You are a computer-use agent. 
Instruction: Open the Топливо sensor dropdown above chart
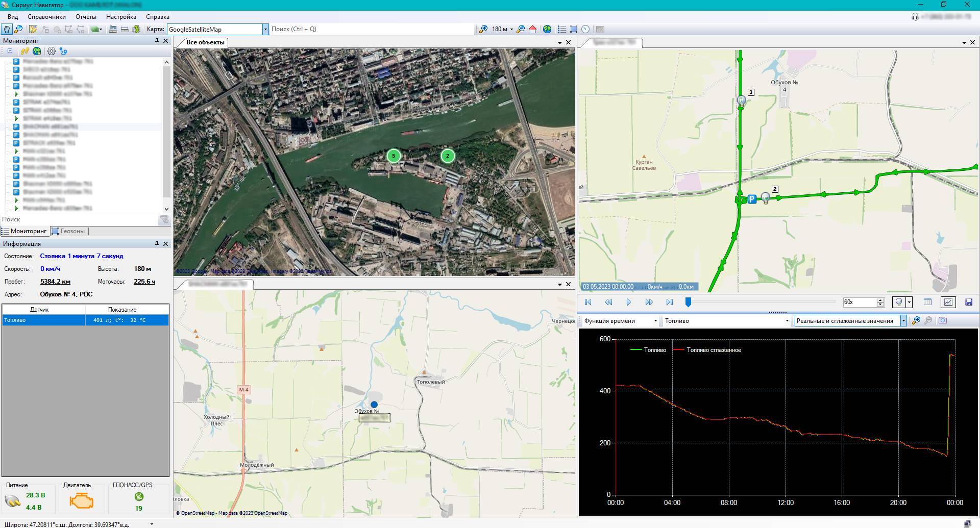pyautogui.click(x=787, y=321)
